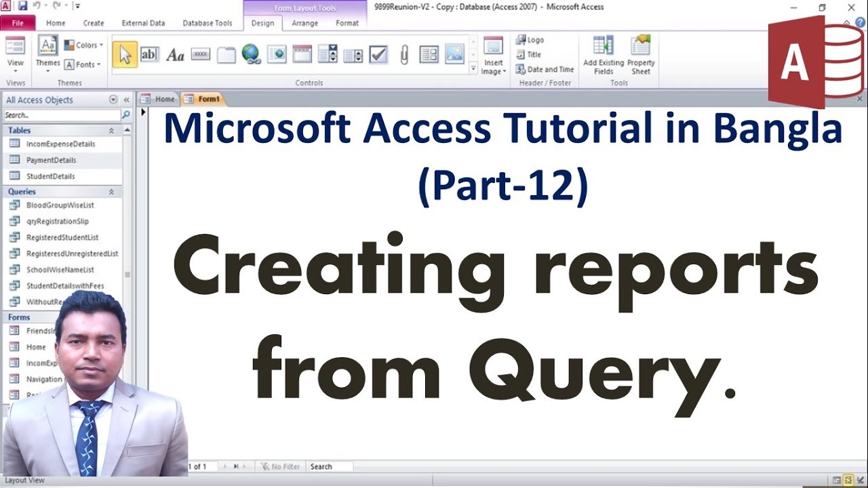Open the Property Sheet
This screenshot has height=488, width=868.
(x=641, y=56)
